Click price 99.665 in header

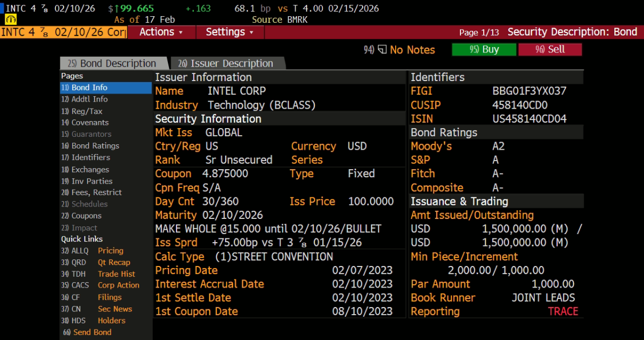137,8
